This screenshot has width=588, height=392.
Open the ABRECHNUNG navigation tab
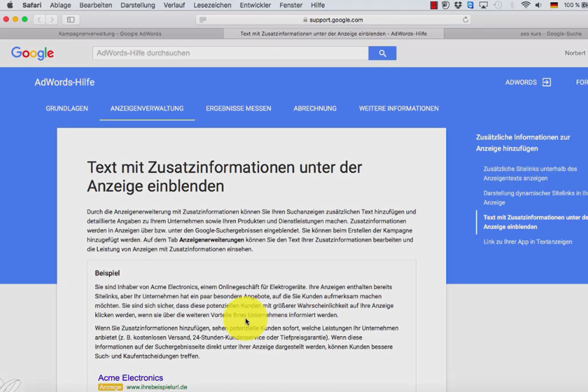point(315,108)
